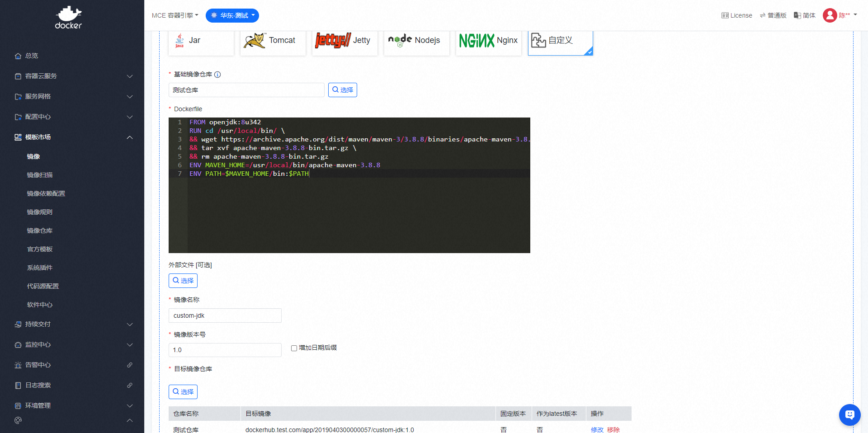This screenshot has height=433, width=868.
Task: Click the info icon next to 基础镜像仓库
Action: 217,75
